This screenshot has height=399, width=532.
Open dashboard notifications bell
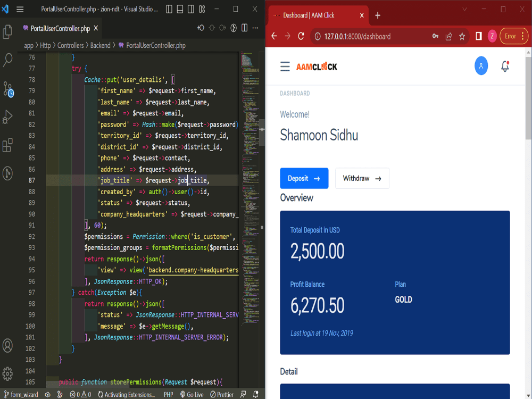pyautogui.click(x=505, y=66)
